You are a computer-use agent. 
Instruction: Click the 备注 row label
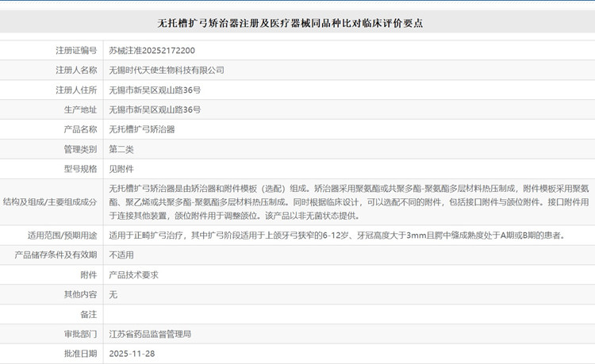click(88, 314)
